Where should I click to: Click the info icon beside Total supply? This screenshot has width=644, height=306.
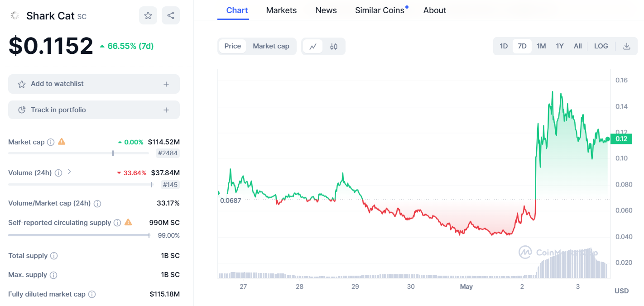click(54, 256)
